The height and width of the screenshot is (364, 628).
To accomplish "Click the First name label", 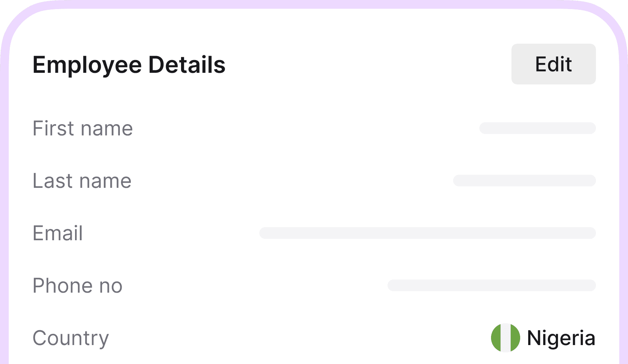I will pyautogui.click(x=83, y=128).
